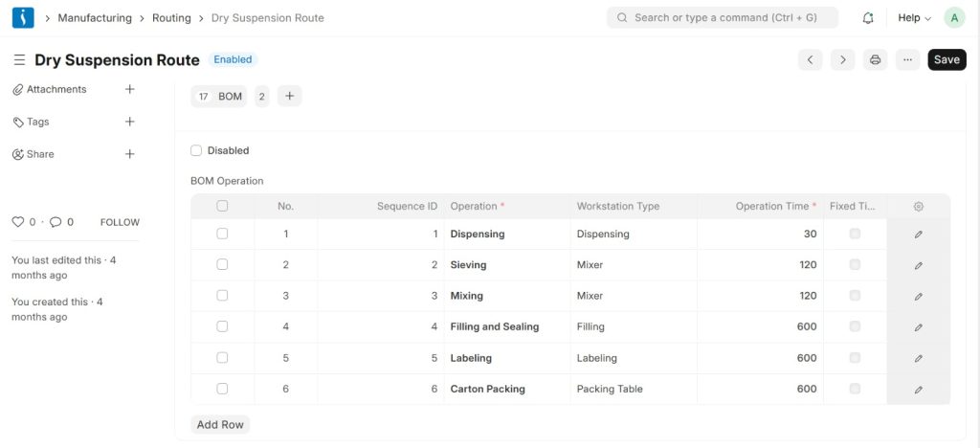
Task: Go to previous record arrow
Action: pyautogui.click(x=811, y=59)
